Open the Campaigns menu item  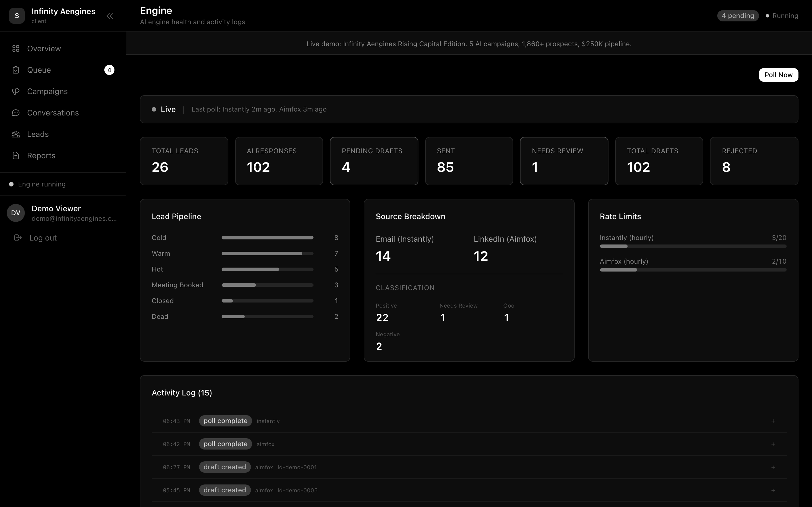click(x=47, y=92)
